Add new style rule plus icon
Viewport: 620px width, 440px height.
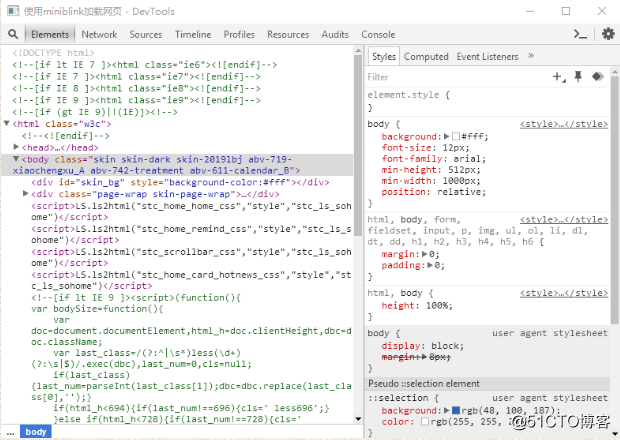(559, 77)
